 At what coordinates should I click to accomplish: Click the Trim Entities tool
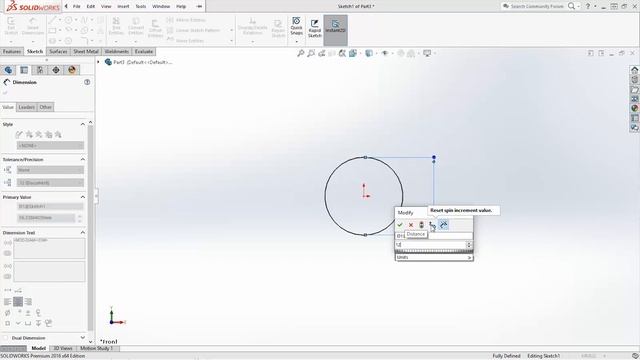tap(116, 26)
